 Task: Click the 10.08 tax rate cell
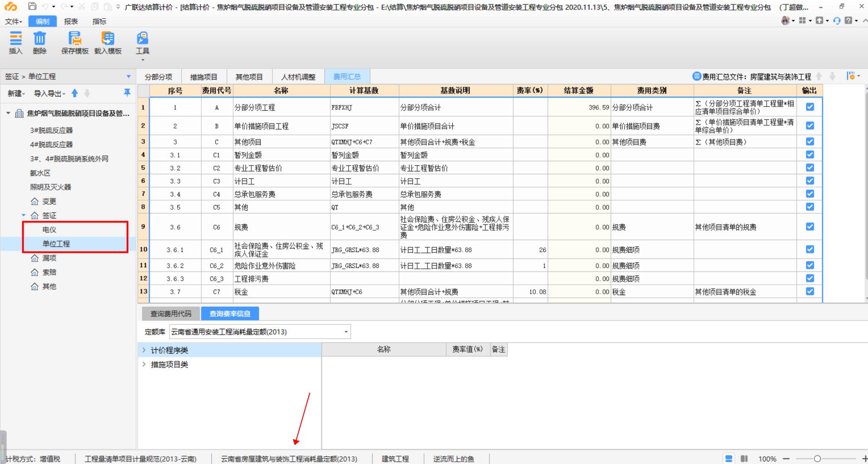pos(530,292)
